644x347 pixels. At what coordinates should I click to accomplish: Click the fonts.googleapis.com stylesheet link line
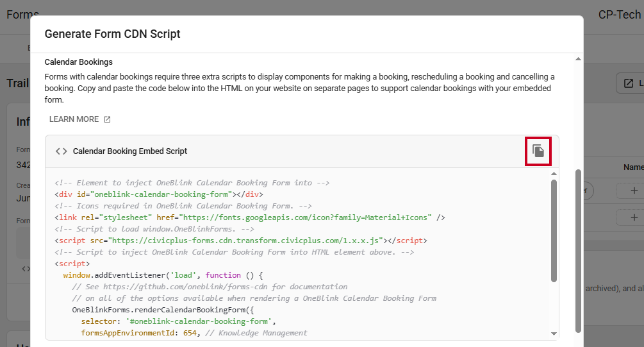click(250, 217)
